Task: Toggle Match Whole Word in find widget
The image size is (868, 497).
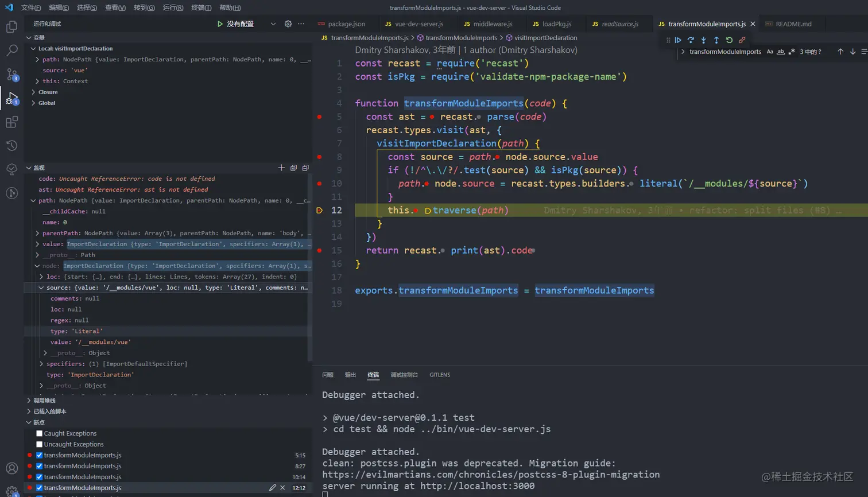Action: click(781, 52)
